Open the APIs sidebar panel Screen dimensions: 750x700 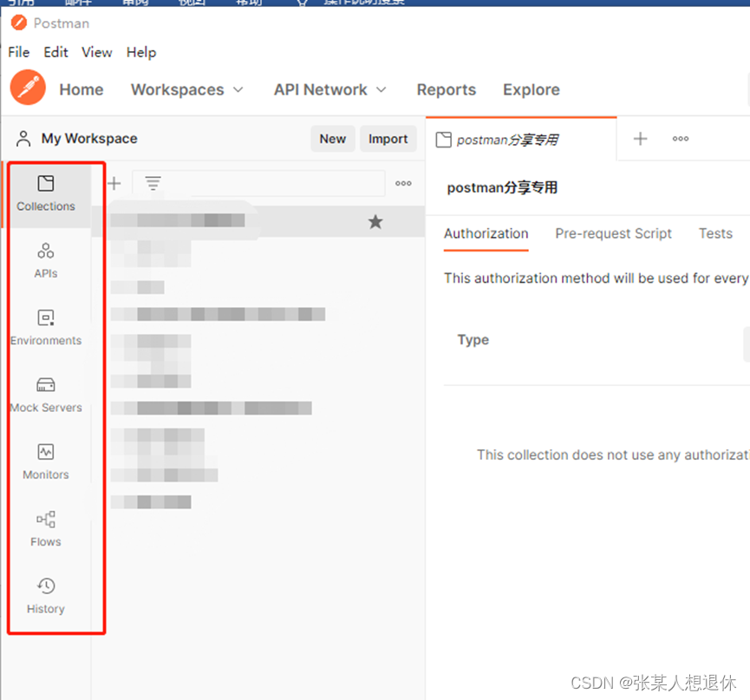pos(46,261)
